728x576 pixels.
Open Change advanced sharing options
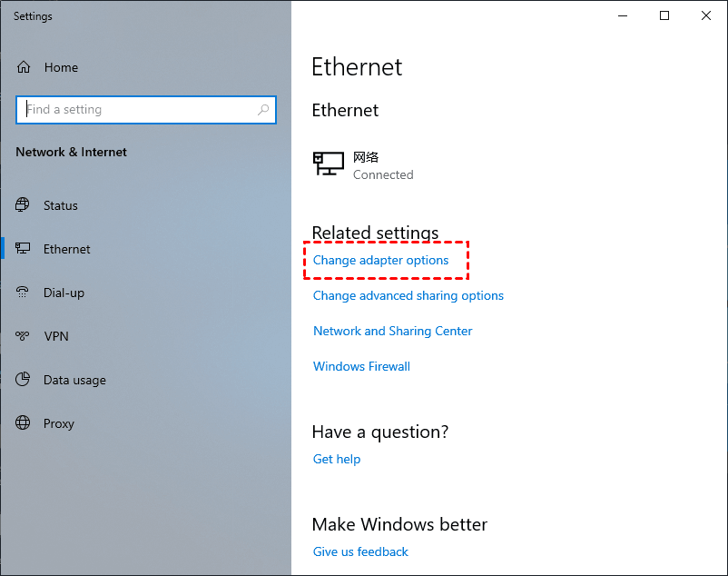[408, 295]
